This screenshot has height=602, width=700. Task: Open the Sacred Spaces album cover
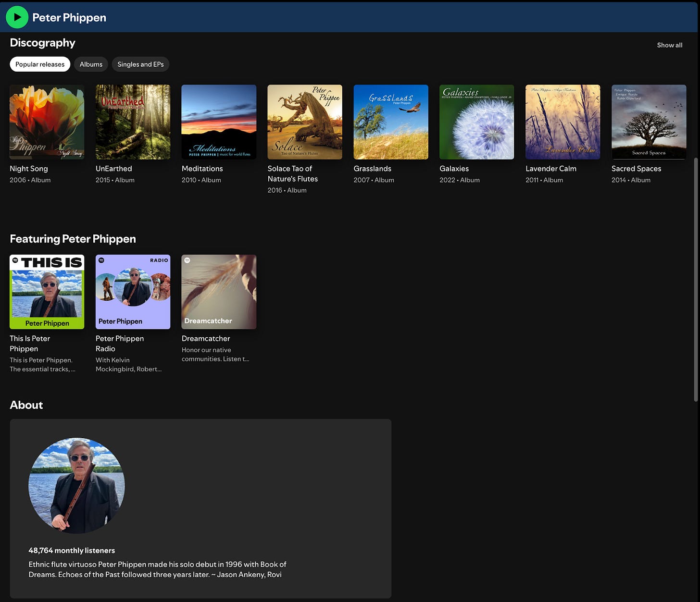click(x=649, y=122)
